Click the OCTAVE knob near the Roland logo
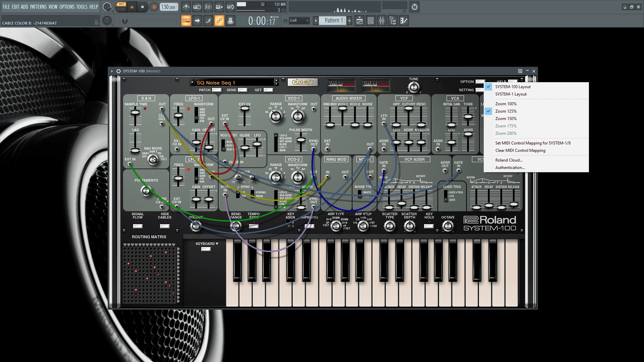Screen dimensions: 644x362 pos(448,226)
